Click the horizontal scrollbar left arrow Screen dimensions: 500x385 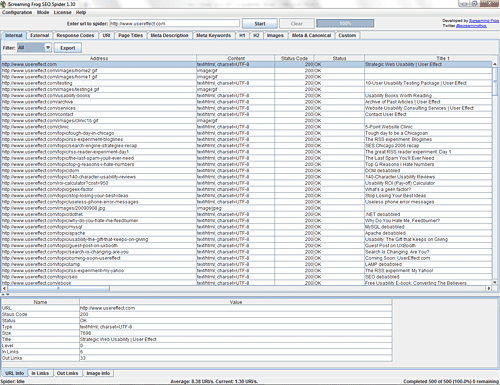click(x=4, y=288)
